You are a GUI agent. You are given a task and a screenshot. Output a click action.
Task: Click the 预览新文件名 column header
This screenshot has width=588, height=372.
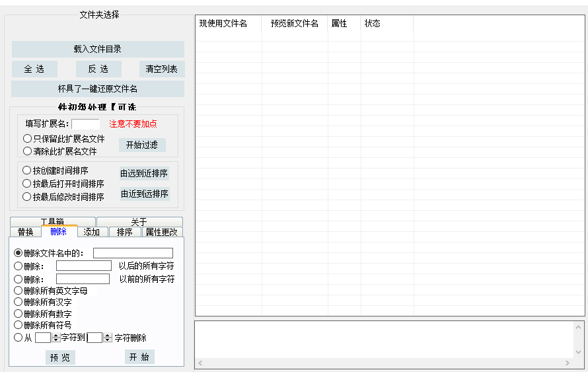[295, 24]
